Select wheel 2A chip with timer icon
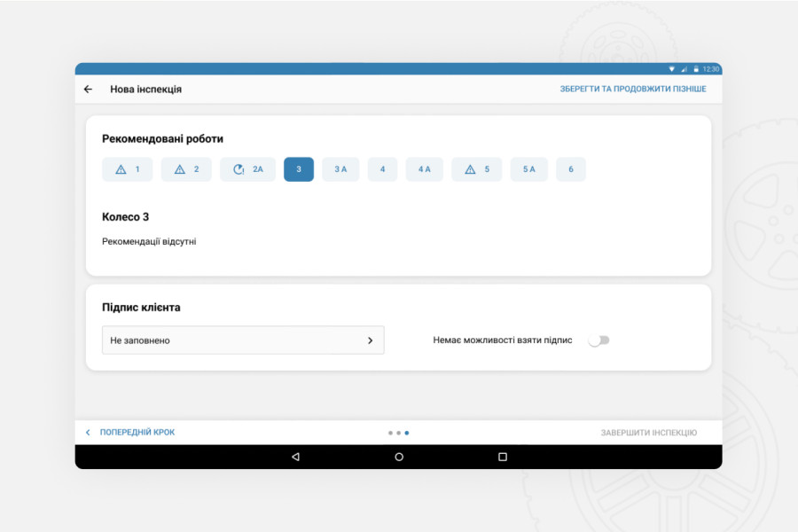This screenshot has height=532, width=798. pos(247,169)
